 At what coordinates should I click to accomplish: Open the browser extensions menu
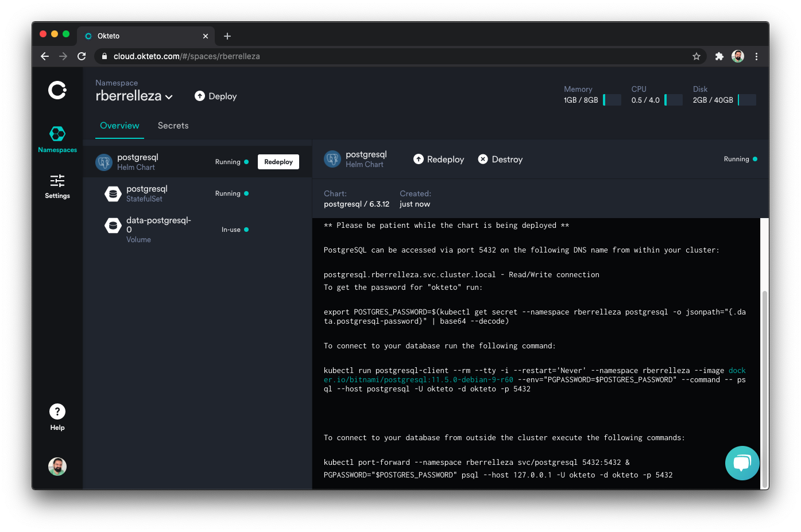tap(719, 56)
